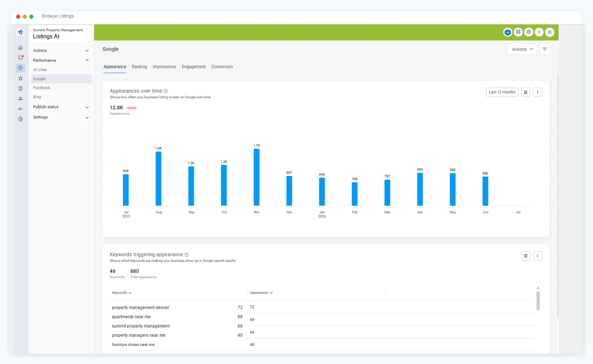Image resolution: width=593 pixels, height=364 pixels.
Task: Sort by the Appearance column header
Action: tap(261, 293)
